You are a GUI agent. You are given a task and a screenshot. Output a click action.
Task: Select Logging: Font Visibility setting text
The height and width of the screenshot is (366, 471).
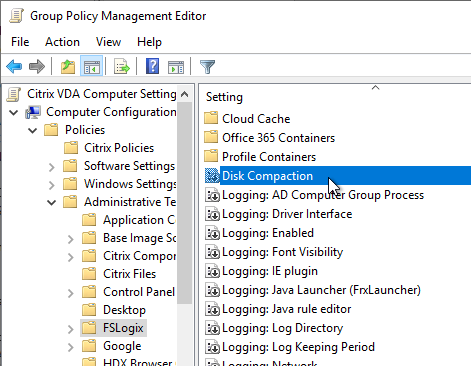click(x=282, y=252)
